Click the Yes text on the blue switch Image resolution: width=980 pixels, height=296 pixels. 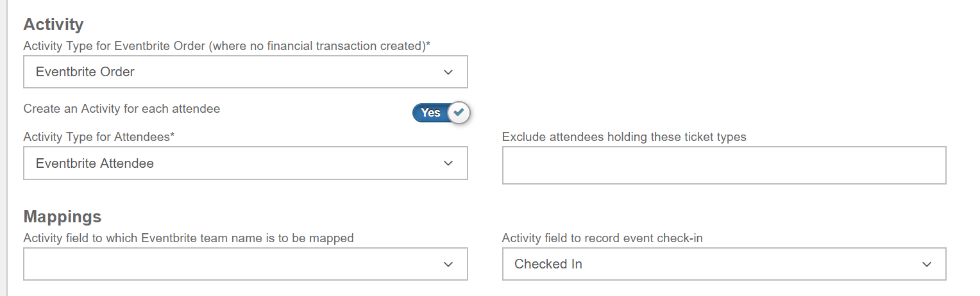[430, 113]
